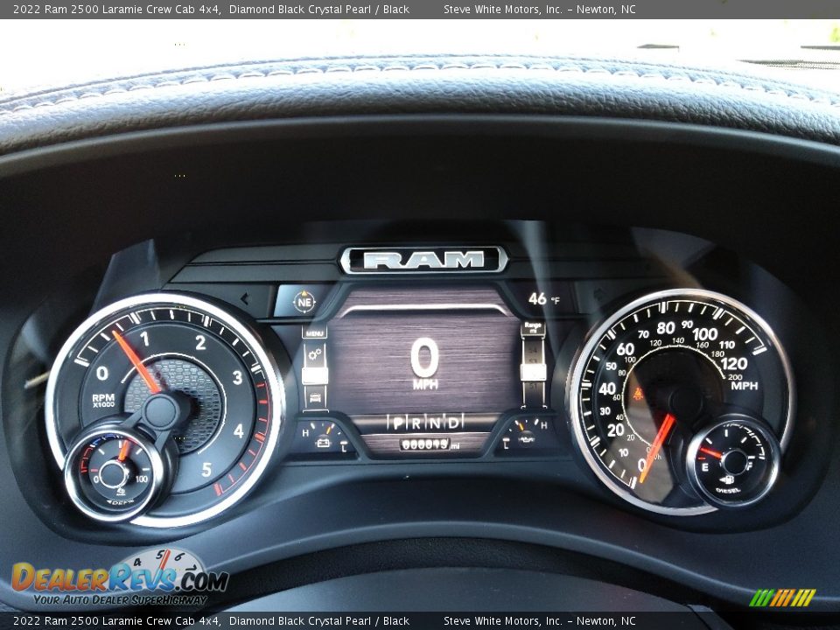This screenshot has height=630, width=840.
Task: Click the DIESEL label on the fuel gauge
Action: click(727, 490)
